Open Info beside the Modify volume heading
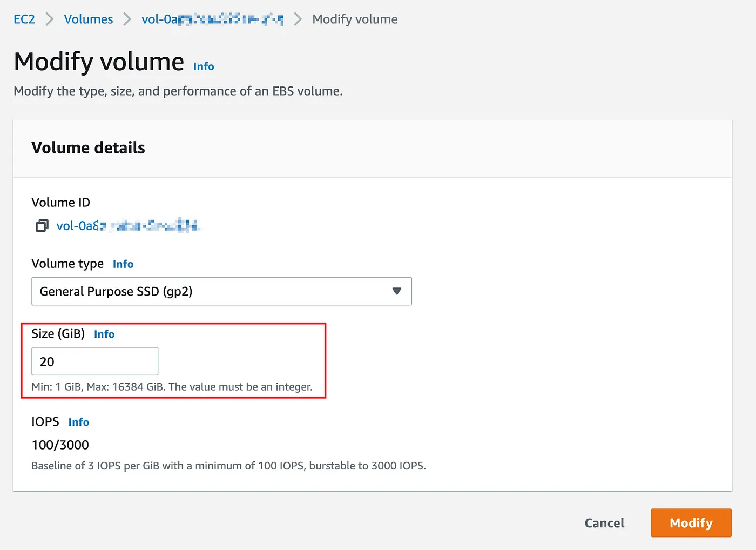This screenshot has width=756, height=550. pyautogui.click(x=204, y=66)
